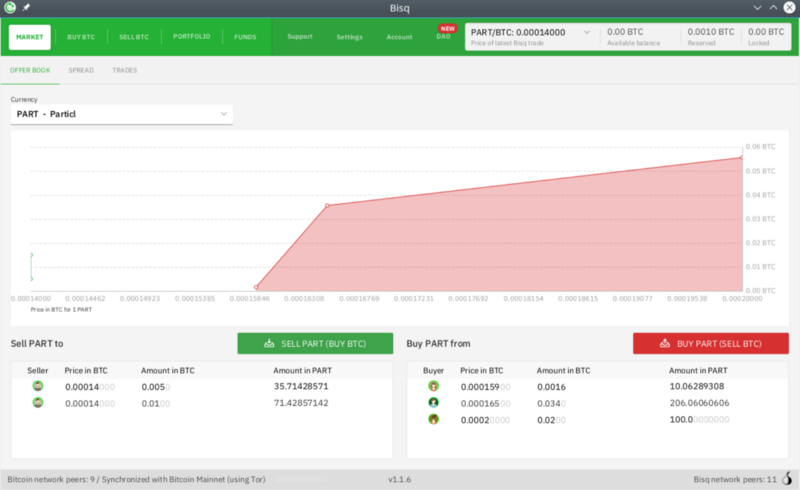Select the 71.42857142 amount cell
Screen dimensions: 800x490
301,403
